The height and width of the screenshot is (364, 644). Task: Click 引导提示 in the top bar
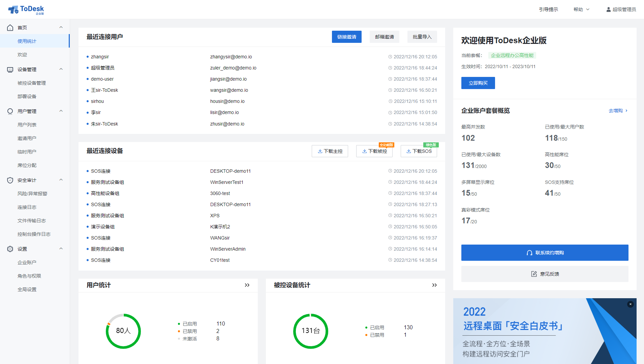click(x=548, y=9)
